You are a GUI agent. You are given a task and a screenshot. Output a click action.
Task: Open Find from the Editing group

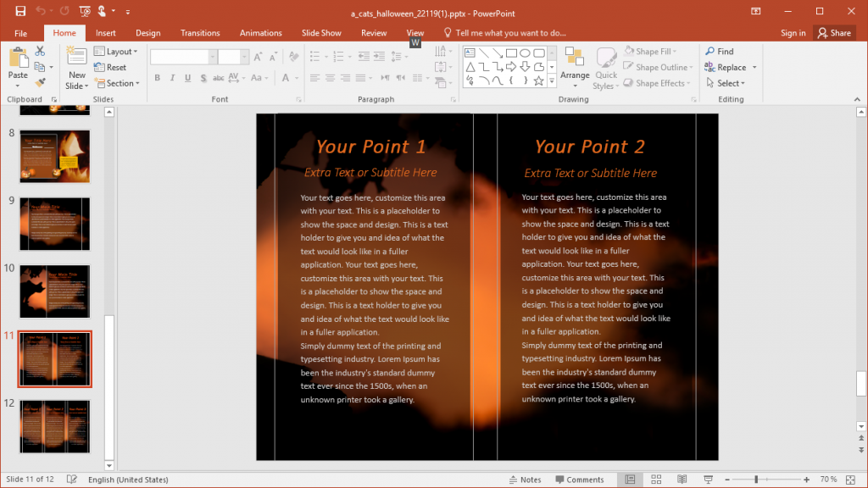(720, 50)
